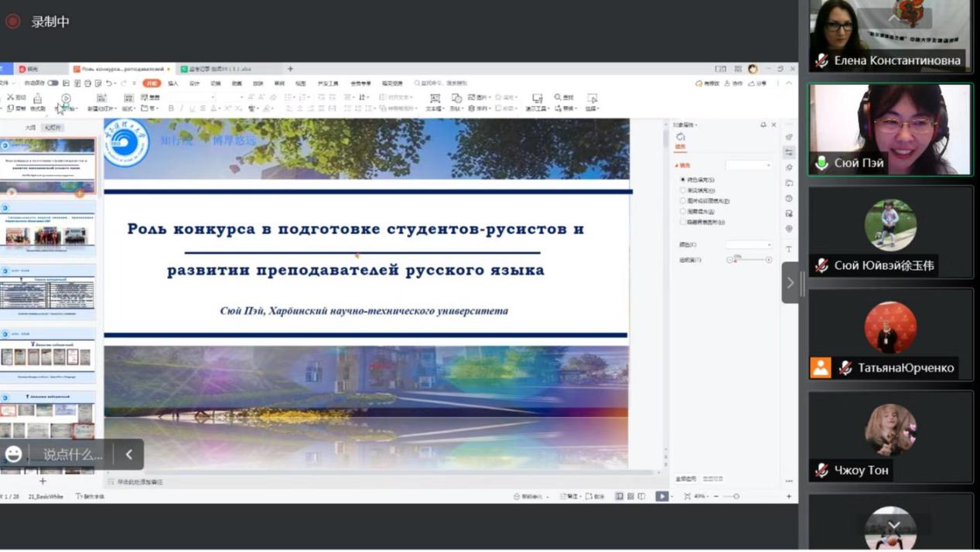Viewport: 980px width, 552px height.
Task: Toggle the auto-save switch
Action: point(53,83)
